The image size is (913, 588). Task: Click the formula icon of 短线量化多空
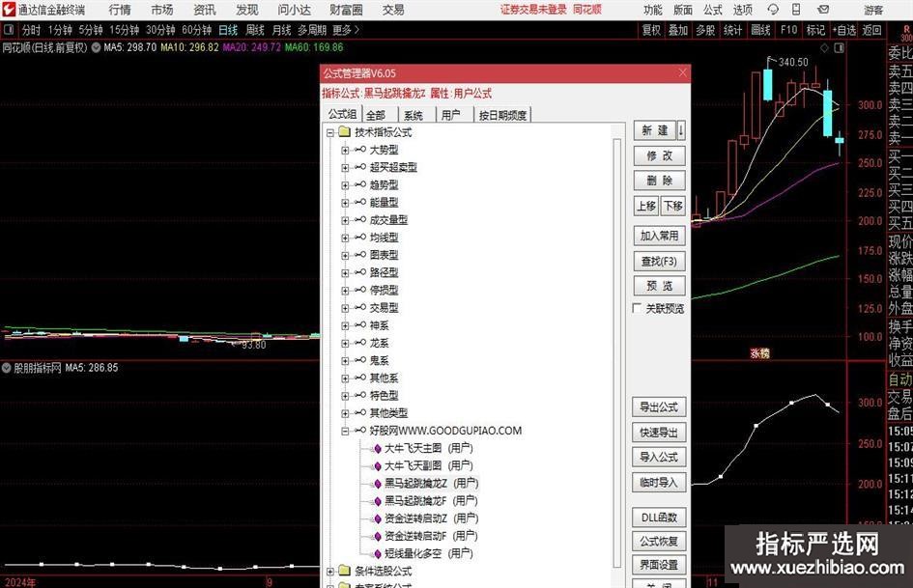(x=378, y=553)
